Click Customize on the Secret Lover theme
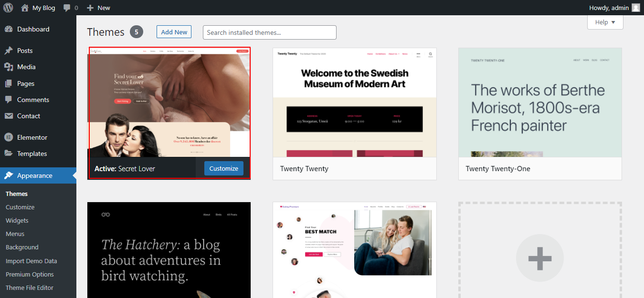Image resolution: width=644 pixels, height=298 pixels. tap(224, 168)
